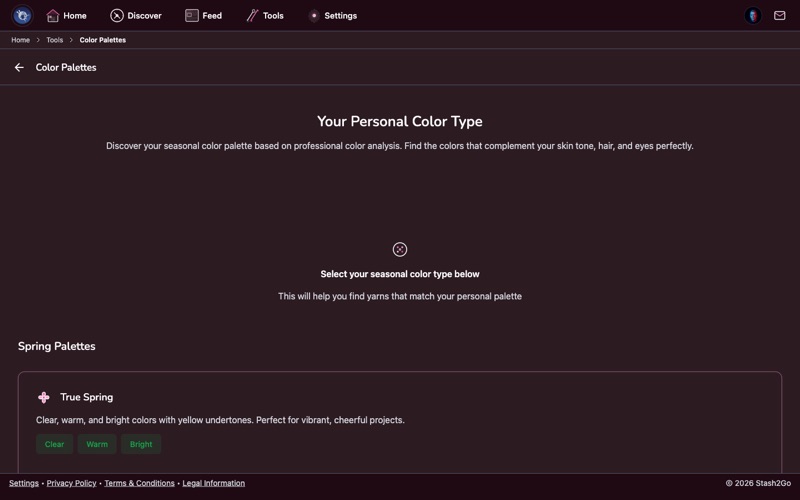
Task: Click Tools in the breadcrumb
Action: [55, 40]
